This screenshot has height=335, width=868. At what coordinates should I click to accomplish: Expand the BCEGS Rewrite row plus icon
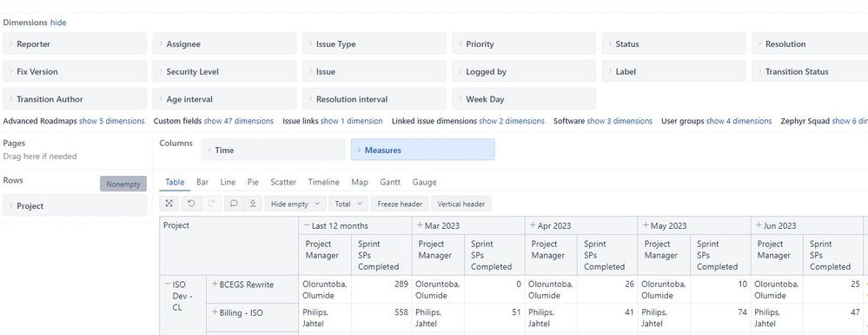(215, 284)
